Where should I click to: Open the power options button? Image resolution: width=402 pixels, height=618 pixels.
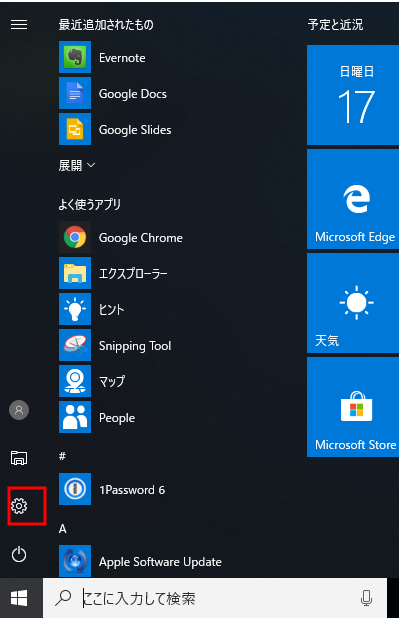[19, 554]
